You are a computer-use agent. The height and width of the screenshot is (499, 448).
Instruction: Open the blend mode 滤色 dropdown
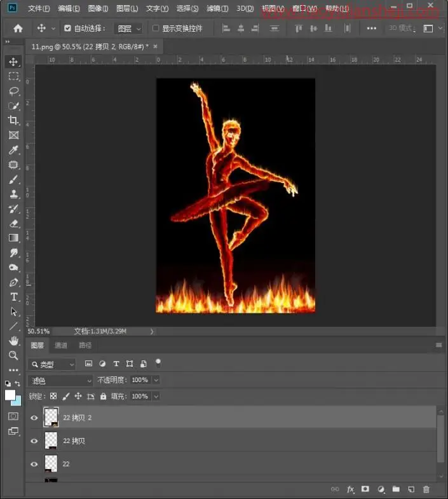(60, 380)
